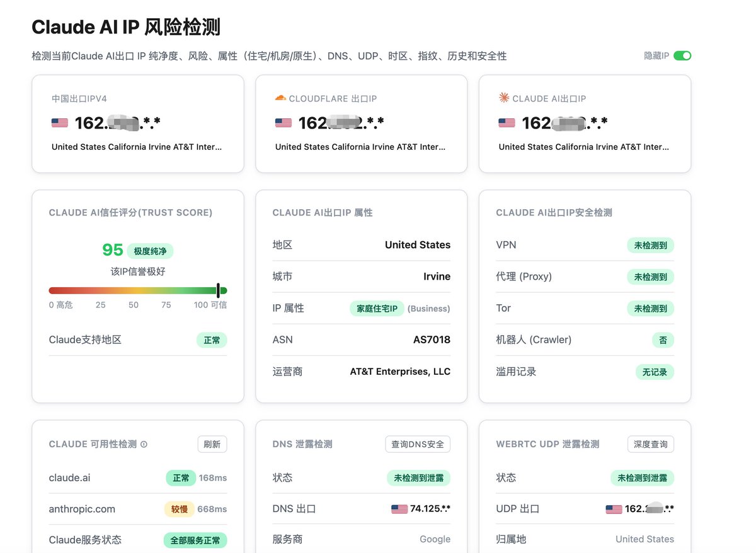The width and height of the screenshot is (756, 553).
Task: Select the green trust score 95
Action: coord(113,250)
